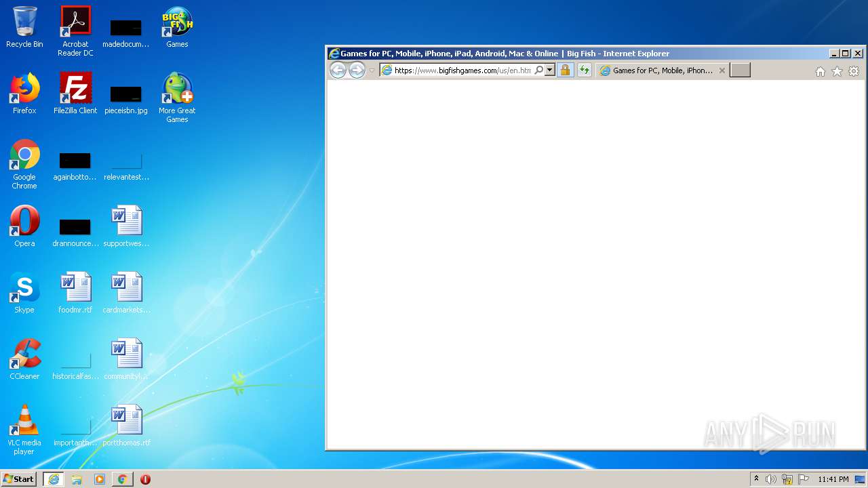View the security lock report icon
The height and width of the screenshot is (488, 868).
565,70
